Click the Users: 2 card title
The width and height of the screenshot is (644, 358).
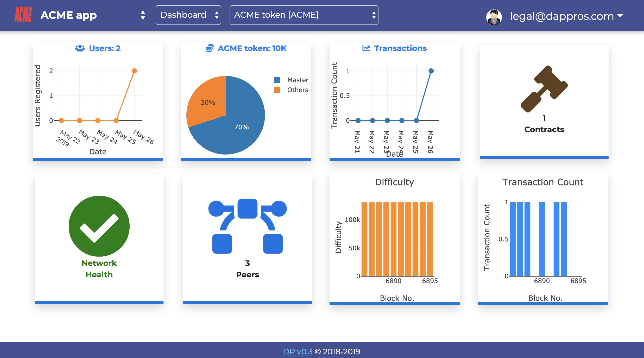point(105,48)
